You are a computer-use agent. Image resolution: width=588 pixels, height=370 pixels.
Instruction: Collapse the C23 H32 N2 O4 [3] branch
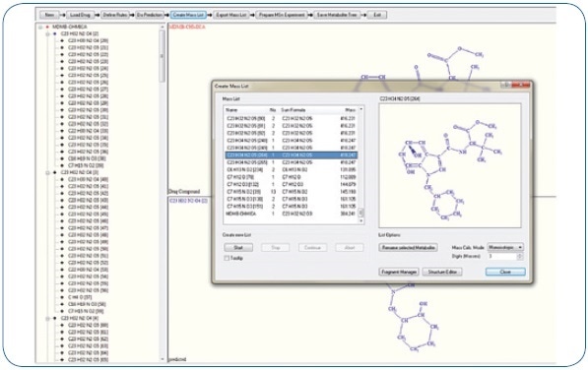click(x=47, y=172)
